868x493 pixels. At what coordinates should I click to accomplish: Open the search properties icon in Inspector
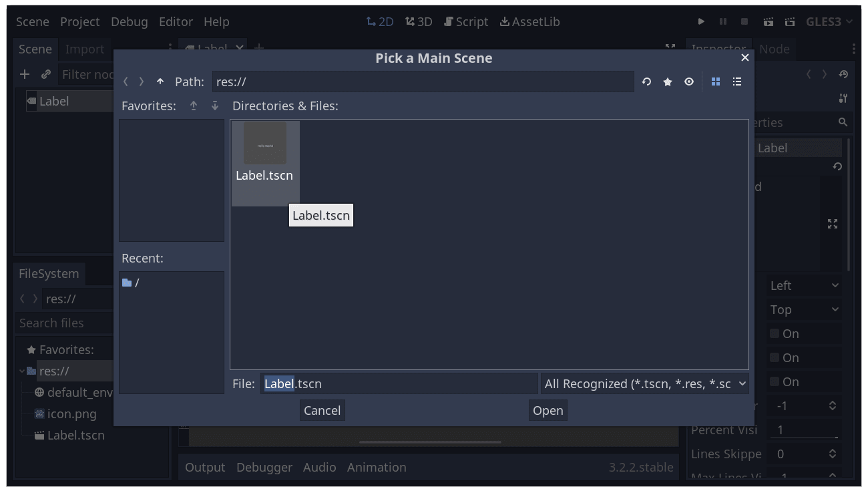pos(842,122)
